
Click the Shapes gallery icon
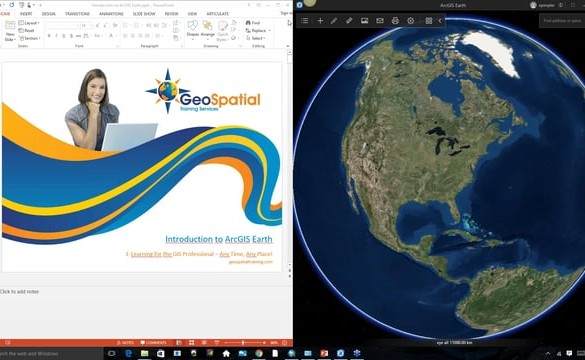click(x=193, y=29)
